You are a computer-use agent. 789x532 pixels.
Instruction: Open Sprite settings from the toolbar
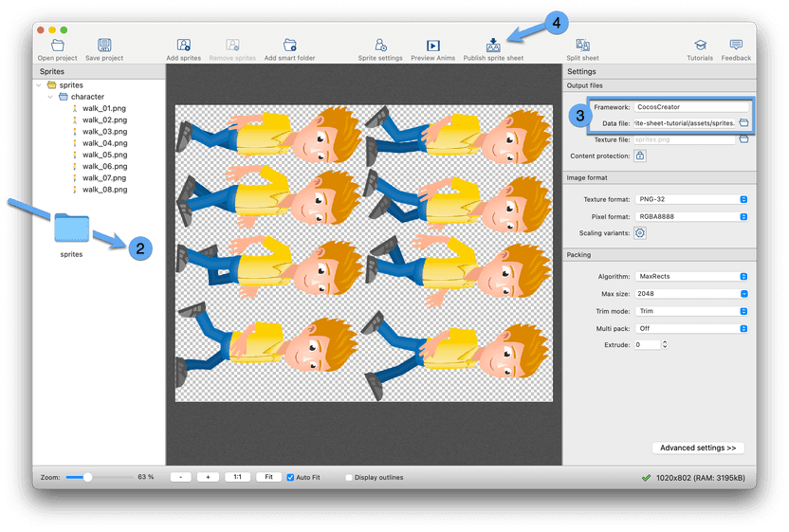click(x=380, y=46)
